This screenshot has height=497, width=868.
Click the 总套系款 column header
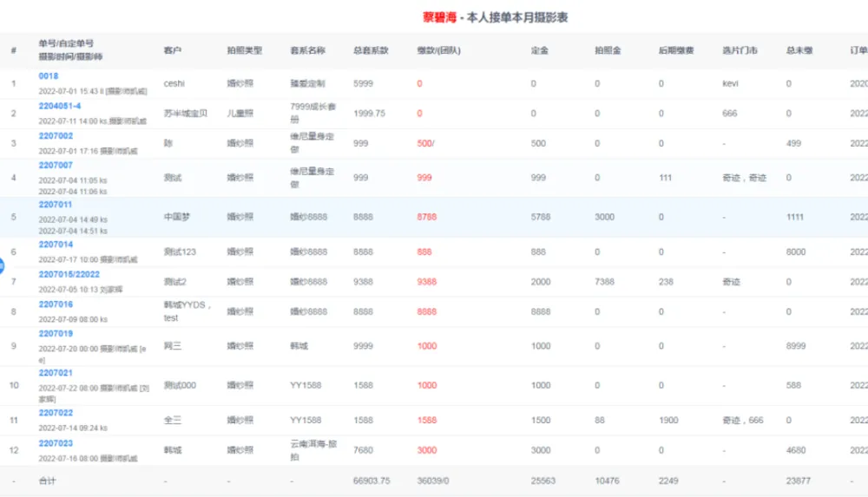click(371, 50)
